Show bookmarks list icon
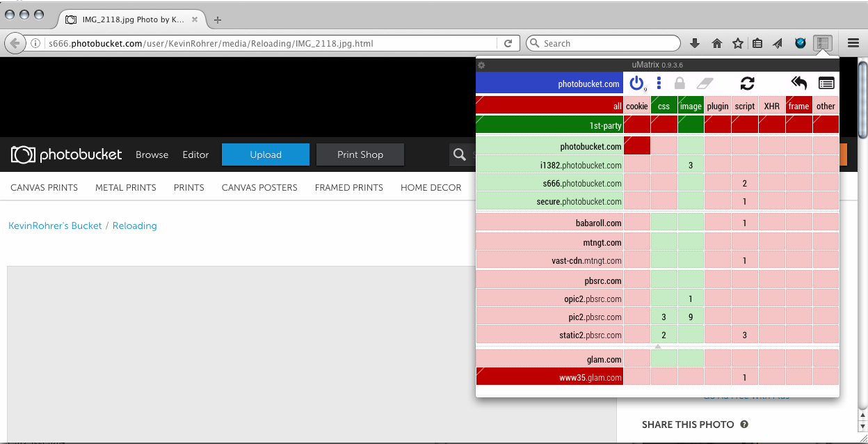 758,43
